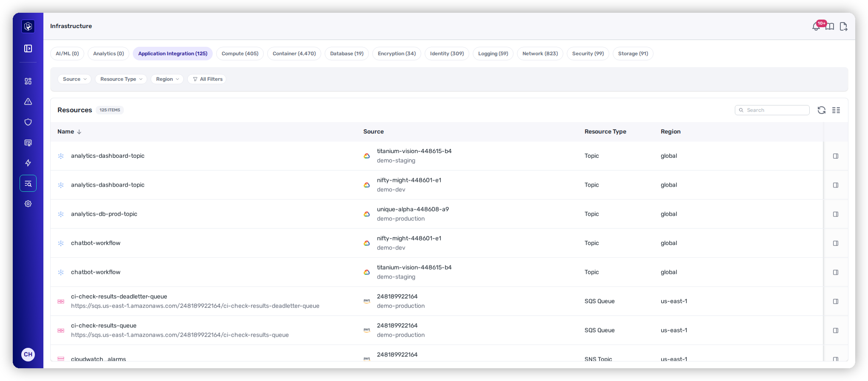
Task: Select the Security (99) tab
Action: 588,54
